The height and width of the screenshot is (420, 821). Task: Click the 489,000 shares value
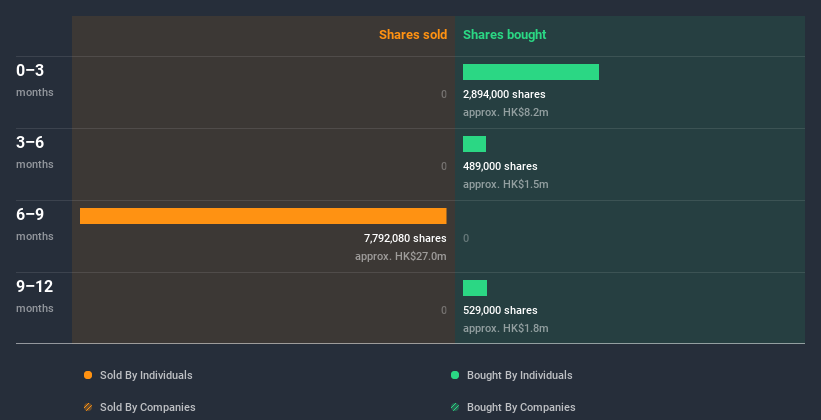pos(500,166)
